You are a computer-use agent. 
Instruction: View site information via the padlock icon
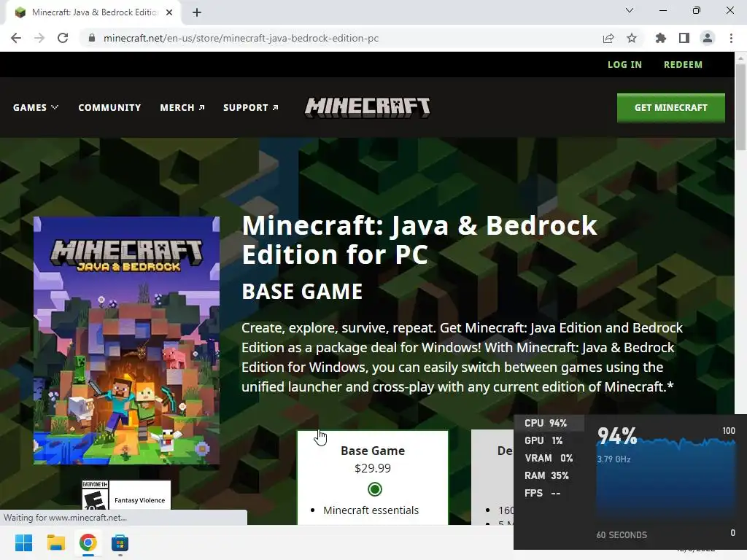click(92, 38)
